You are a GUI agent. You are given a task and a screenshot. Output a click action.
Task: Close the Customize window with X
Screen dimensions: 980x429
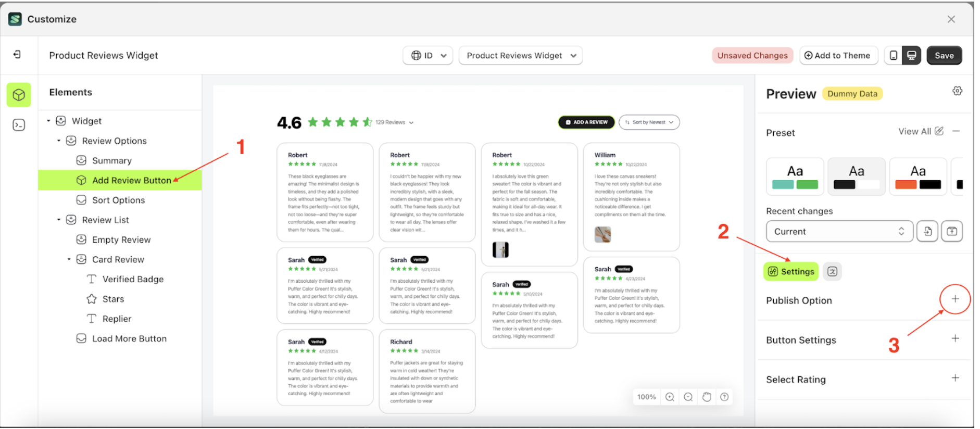click(x=951, y=19)
